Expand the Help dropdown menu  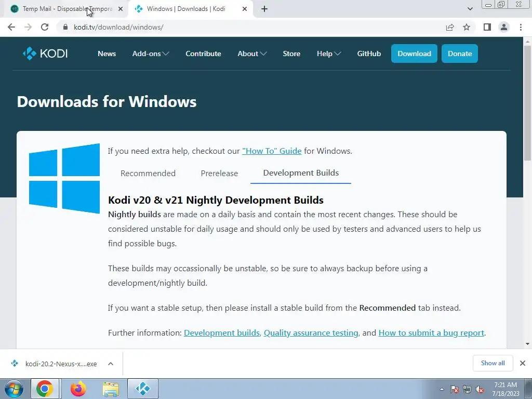coord(329,54)
